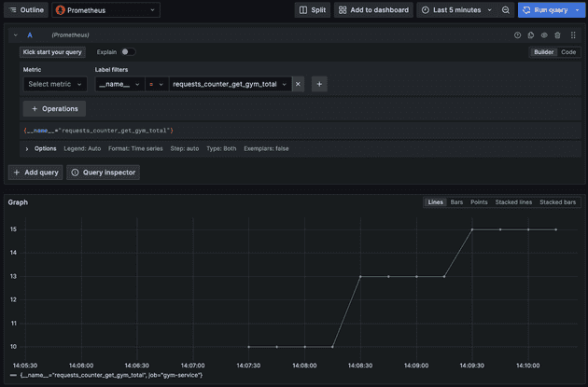
Task: Duplicate query A using copy icon
Action: [531, 35]
